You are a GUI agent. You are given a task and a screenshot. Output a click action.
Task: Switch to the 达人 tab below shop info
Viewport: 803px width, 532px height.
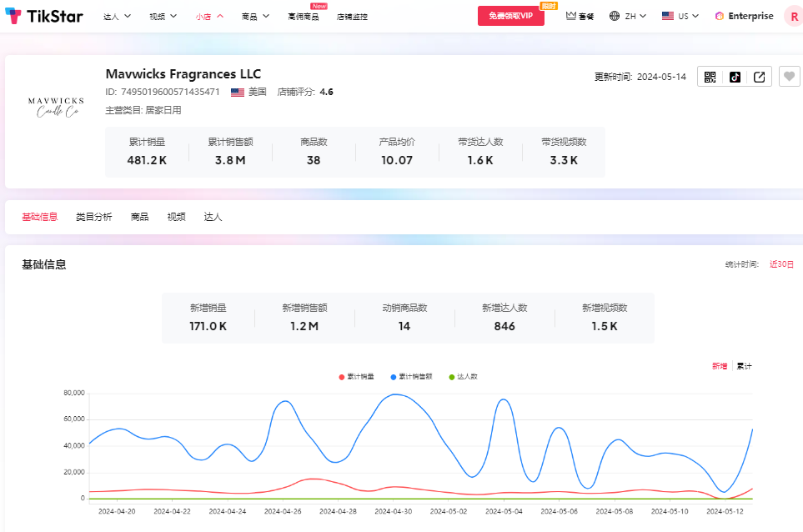[213, 217]
